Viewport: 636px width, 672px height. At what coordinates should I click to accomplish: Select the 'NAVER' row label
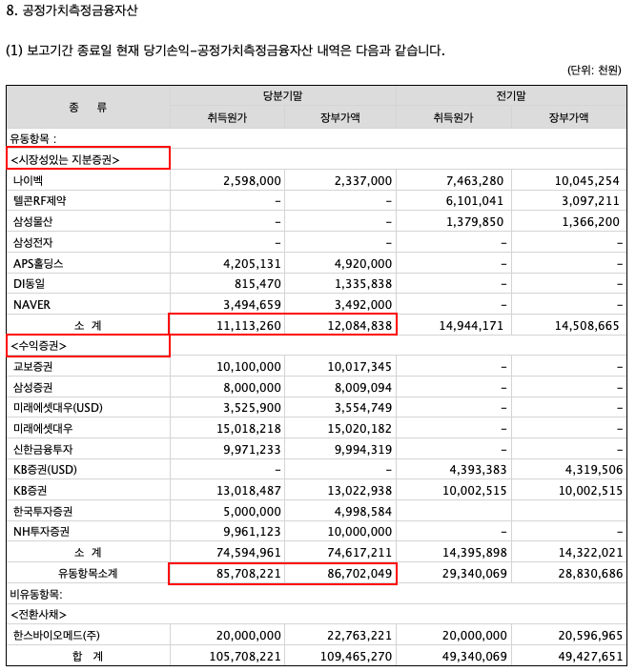point(32,305)
